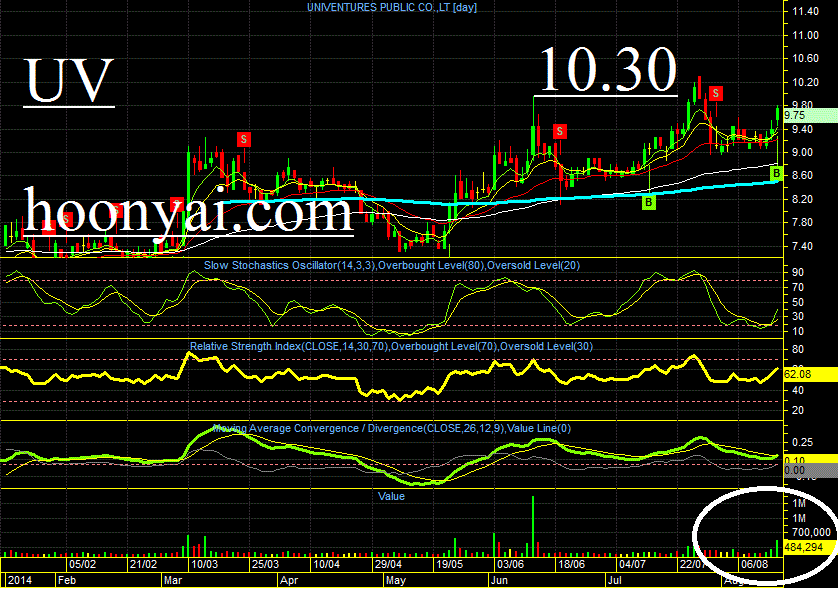Click the Apr month label
This screenshot has width=838, height=594.
coord(289,581)
